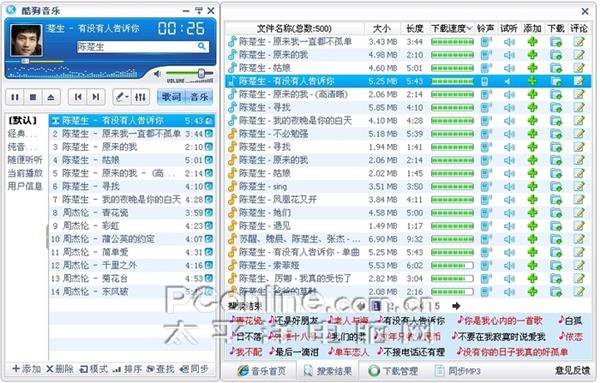Switch to the 下载管理 tab

[393, 370]
